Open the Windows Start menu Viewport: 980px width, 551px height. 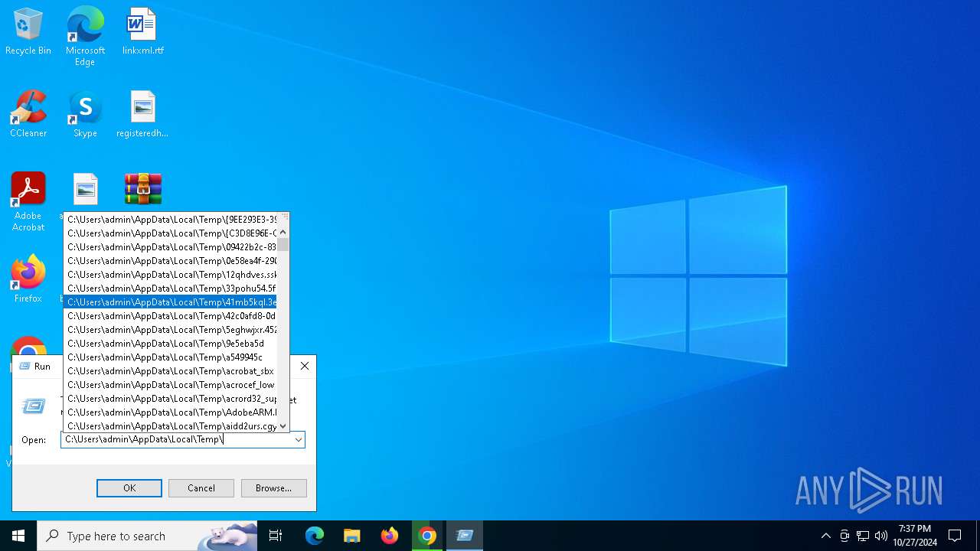tap(18, 536)
